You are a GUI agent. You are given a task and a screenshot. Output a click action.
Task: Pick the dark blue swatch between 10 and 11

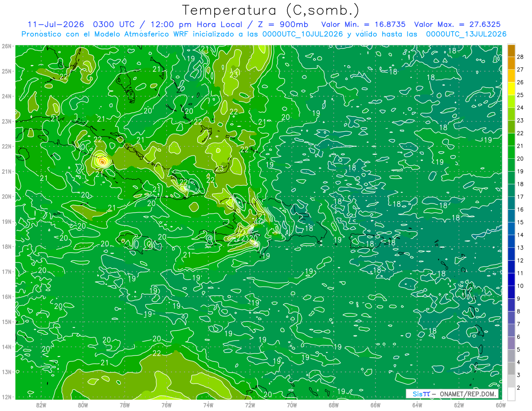coord(511,280)
